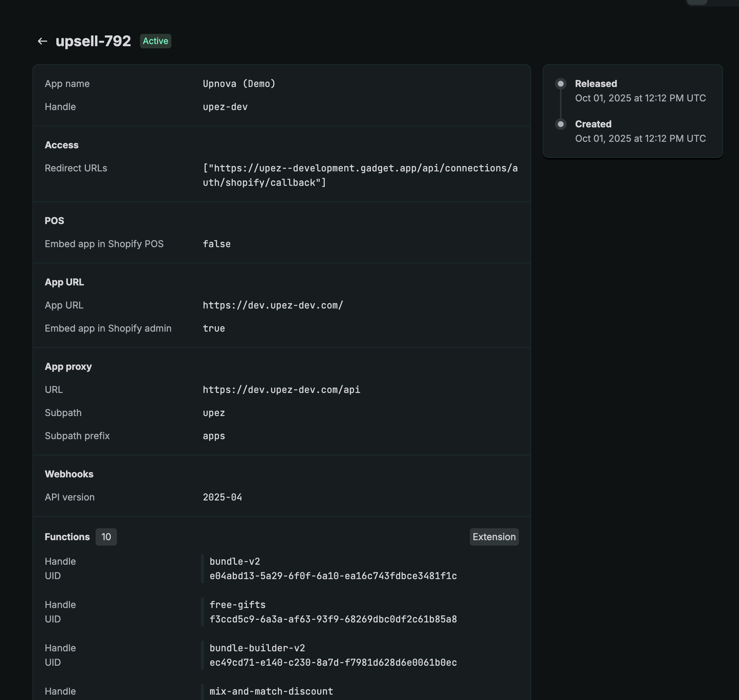Click the Embed in Shopify admin true value

[x=214, y=328]
